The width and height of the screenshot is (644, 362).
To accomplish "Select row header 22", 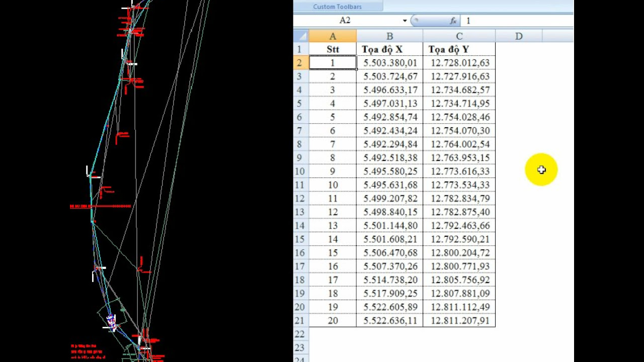I will click(301, 334).
